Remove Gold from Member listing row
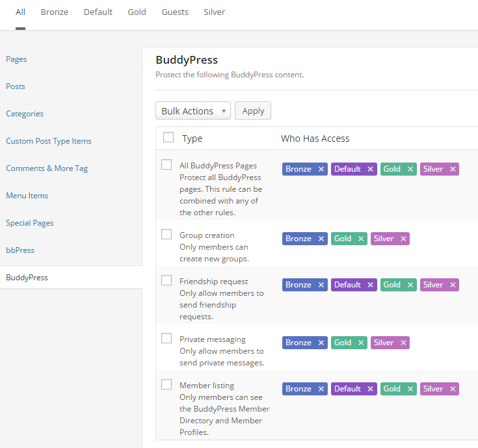 410,389
